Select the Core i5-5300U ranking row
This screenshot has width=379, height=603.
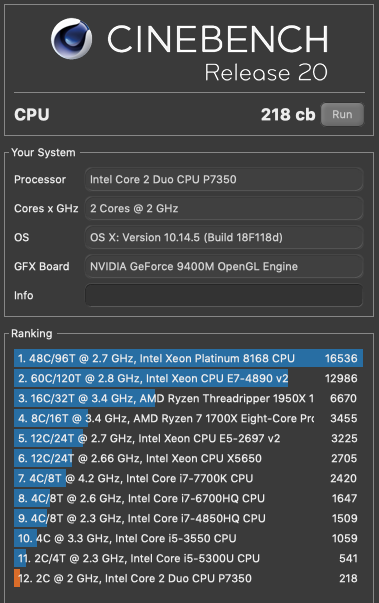188,558
